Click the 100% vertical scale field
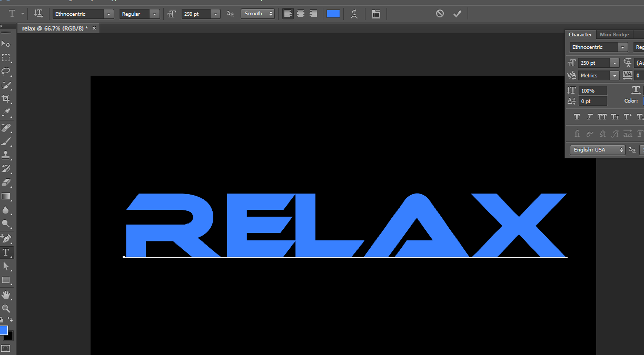 coord(592,90)
